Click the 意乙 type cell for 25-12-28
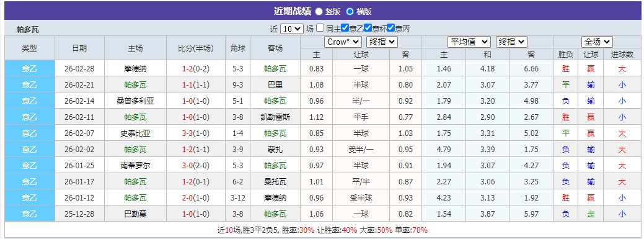This screenshot has height=239, width=644. (30, 214)
